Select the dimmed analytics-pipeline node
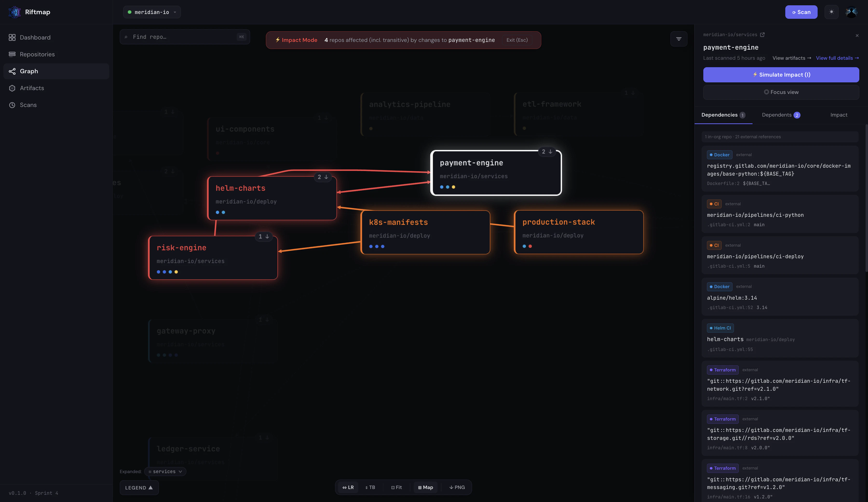 (425, 114)
